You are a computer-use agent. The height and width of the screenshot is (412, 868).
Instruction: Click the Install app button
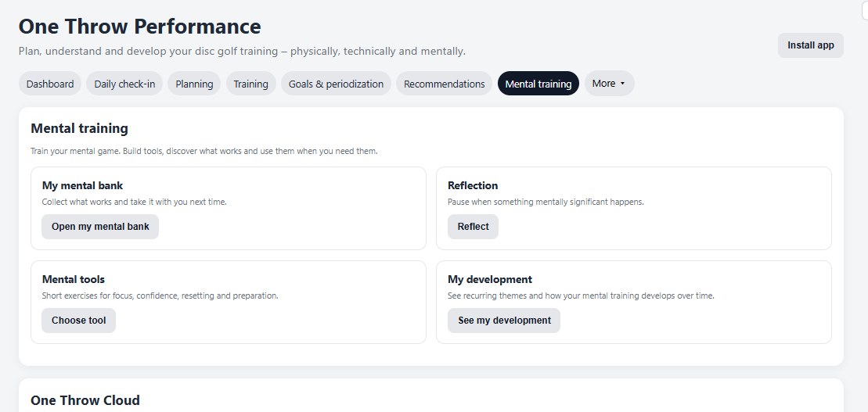810,45
